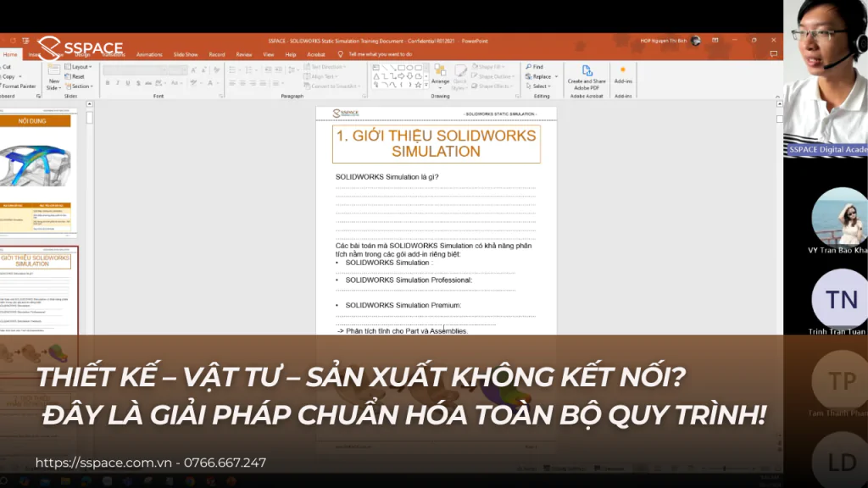Click the Decrease Font Size icon

203,70
